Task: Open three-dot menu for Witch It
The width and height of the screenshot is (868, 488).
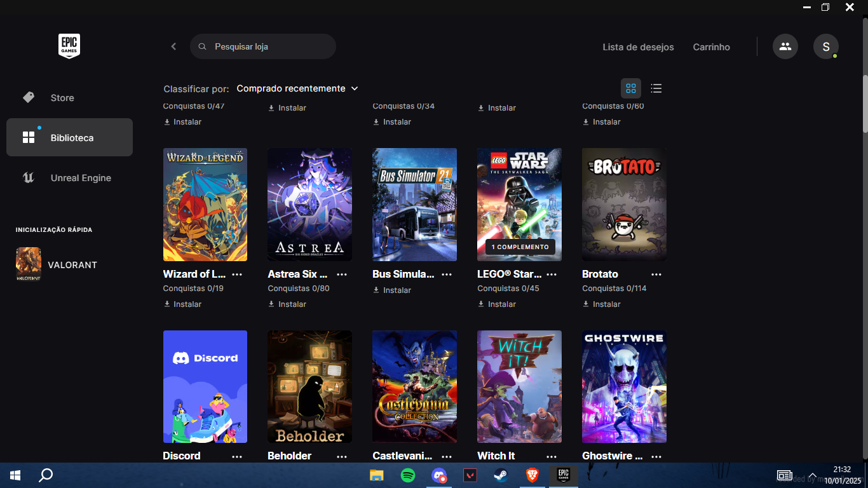Action: (x=552, y=456)
